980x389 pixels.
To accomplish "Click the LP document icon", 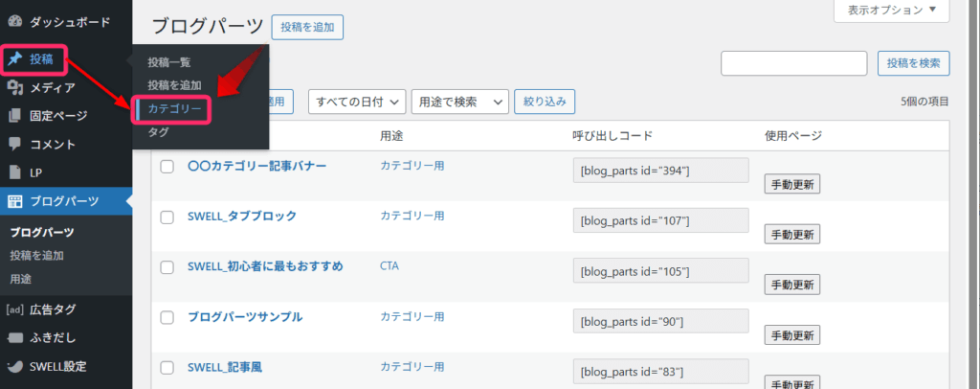I will click(15, 173).
